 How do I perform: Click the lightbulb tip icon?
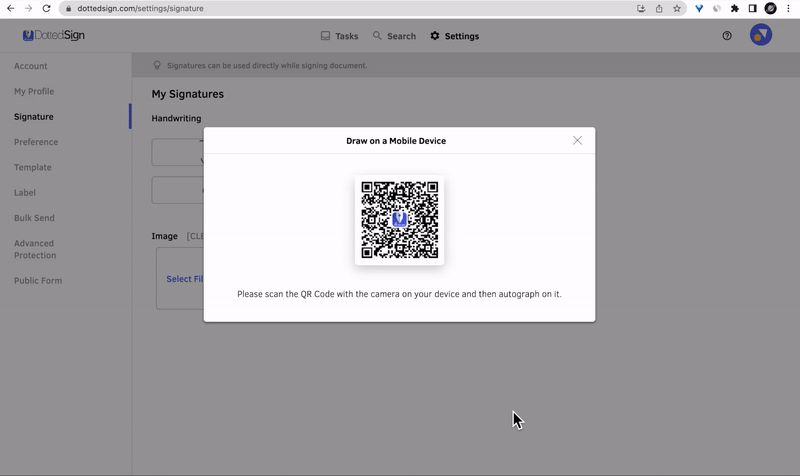(157, 65)
